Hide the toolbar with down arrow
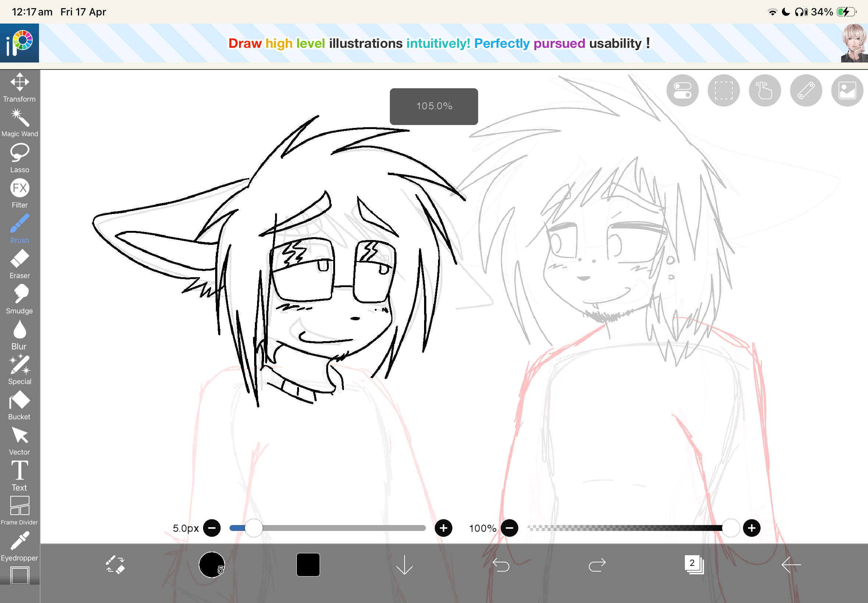Image resolution: width=868 pixels, height=603 pixels. point(404,565)
